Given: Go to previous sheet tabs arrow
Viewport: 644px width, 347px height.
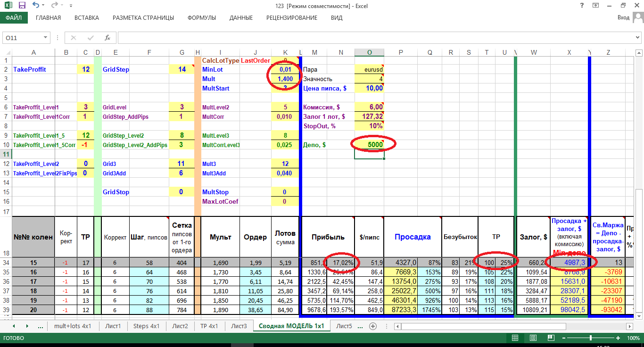Looking at the screenshot, I should tap(14, 326).
